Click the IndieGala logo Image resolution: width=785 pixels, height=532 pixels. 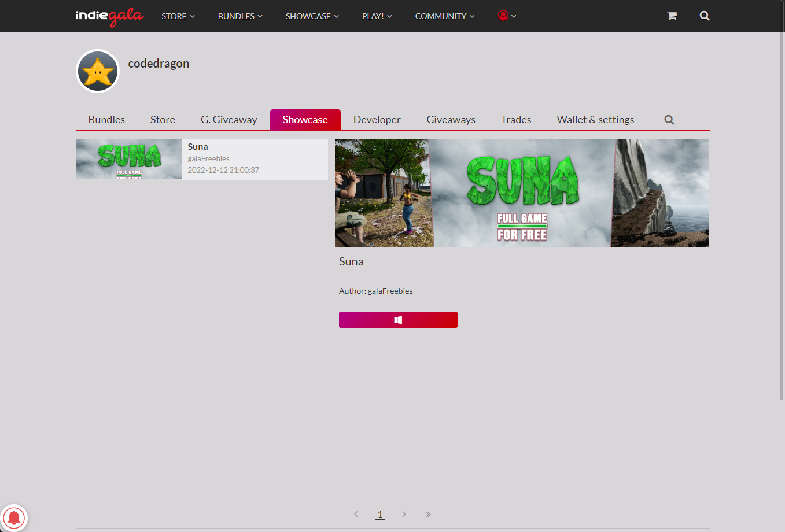(109, 16)
